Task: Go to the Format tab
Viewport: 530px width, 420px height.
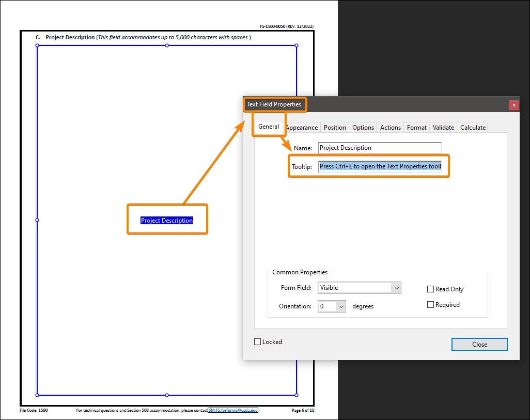Action: tap(416, 128)
